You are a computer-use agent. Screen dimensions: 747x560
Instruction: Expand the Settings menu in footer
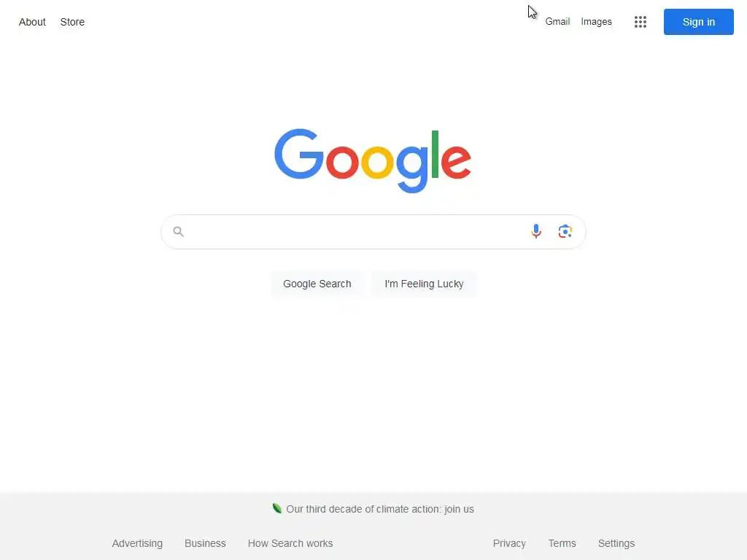pos(616,543)
